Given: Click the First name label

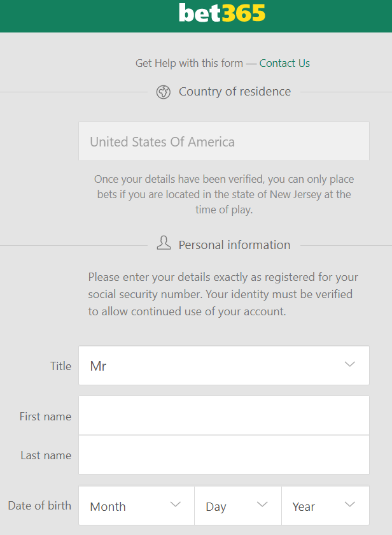Looking at the screenshot, I should [x=45, y=417].
